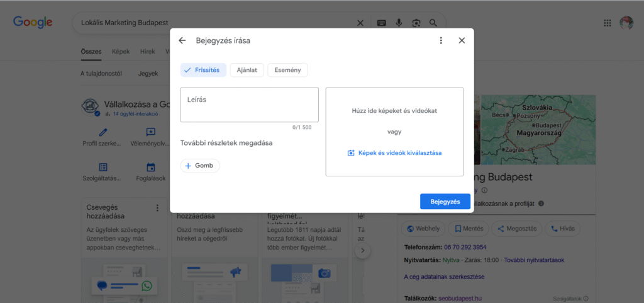This screenshot has height=303, width=644.
Task: Open the Csevegés hozzáadása card
Action: [125, 251]
